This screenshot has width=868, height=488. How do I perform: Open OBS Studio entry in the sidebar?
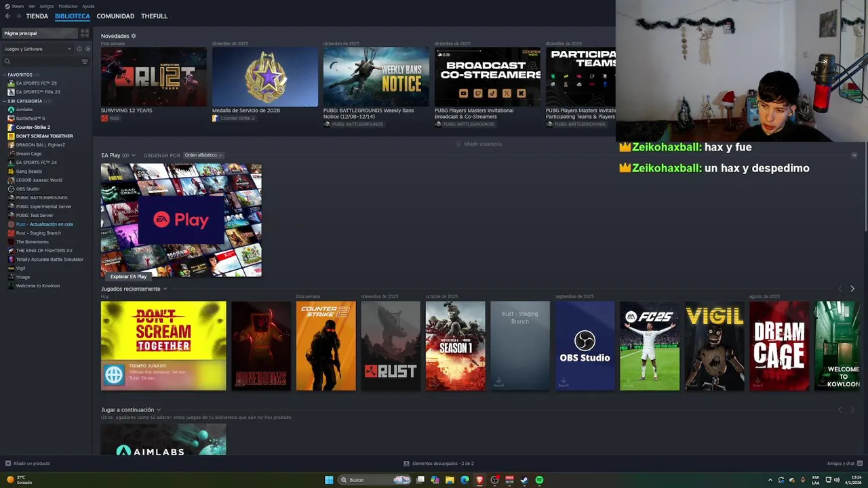[x=27, y=189]
